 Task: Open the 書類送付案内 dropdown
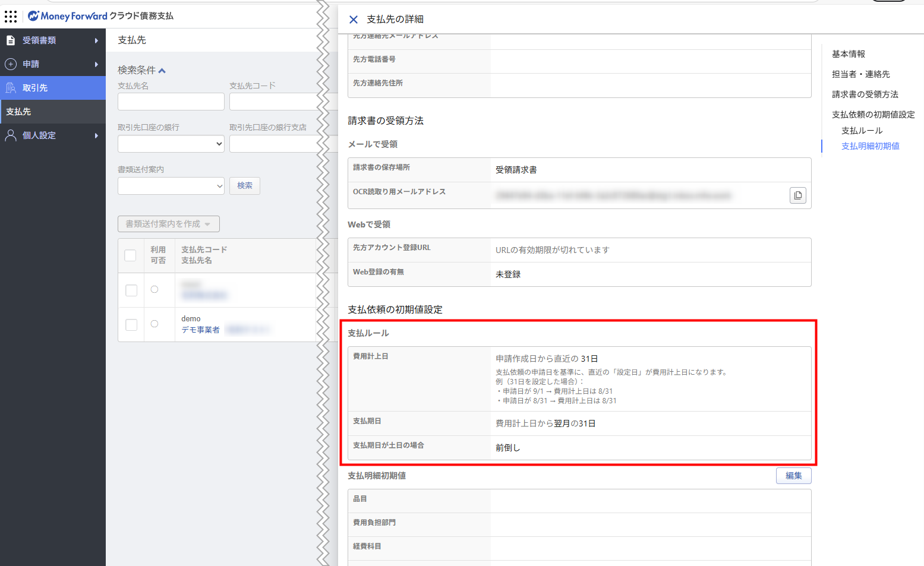(x=171, y=186)
